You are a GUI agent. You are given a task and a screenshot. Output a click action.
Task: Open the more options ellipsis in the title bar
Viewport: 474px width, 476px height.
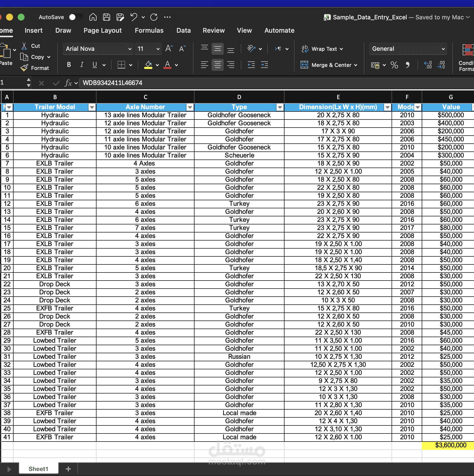(x=167, y=17)
